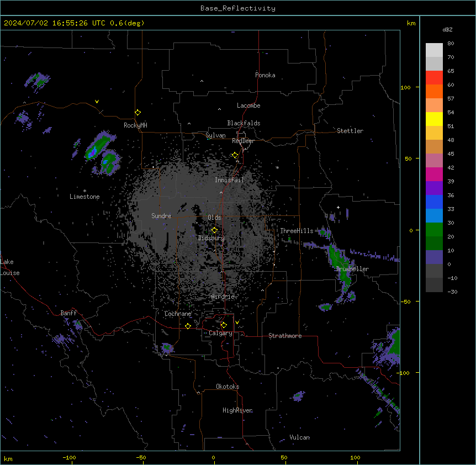
Task: Click the yellow diamond marker near Didsbury
Action: click(x=214, y=230)
